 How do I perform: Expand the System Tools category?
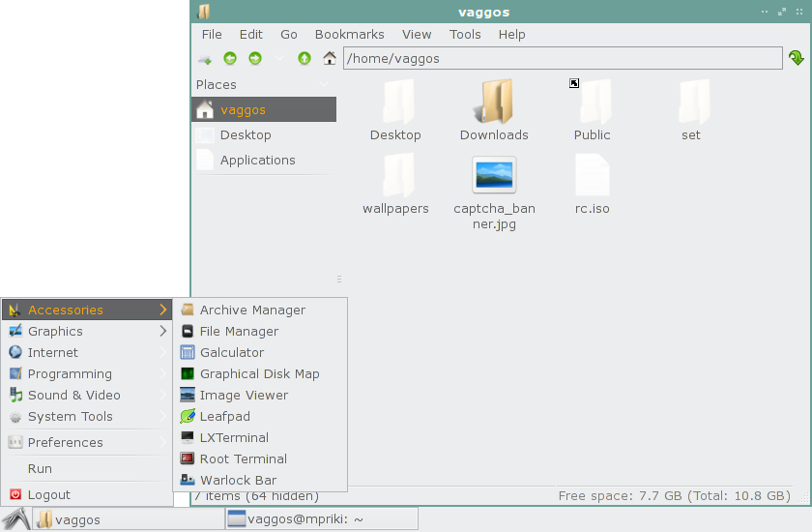(x=87, y=417)
